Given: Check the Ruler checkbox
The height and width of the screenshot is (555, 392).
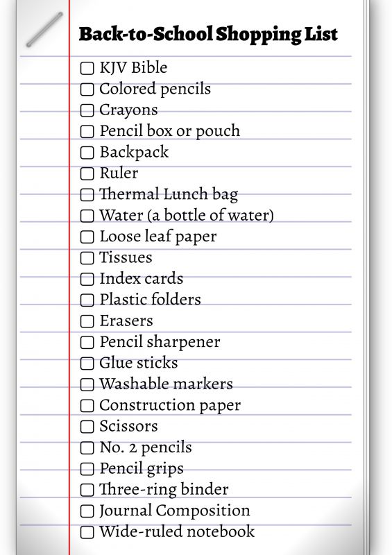Looking at the screenshot, I should [x=87, y=174].
